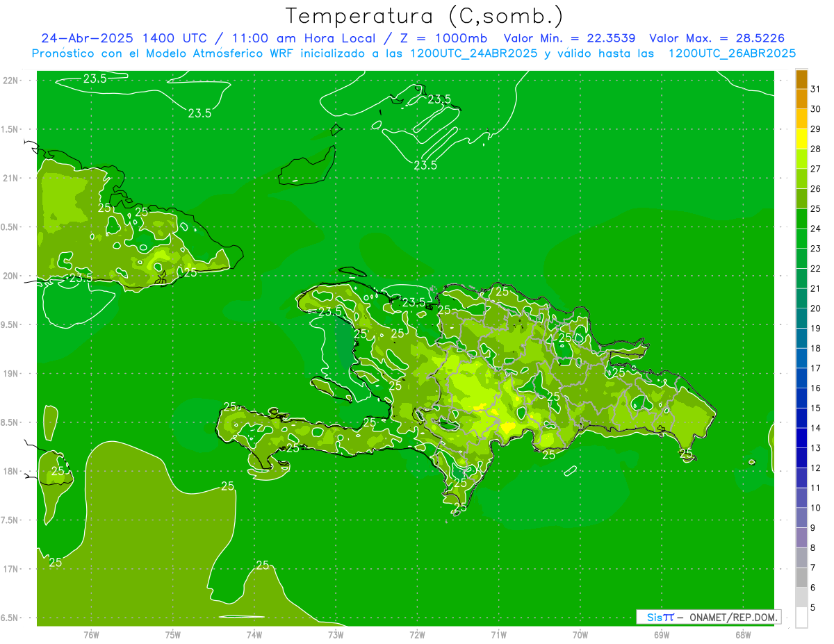Click the '1200UTC_26ABR2025' valid-until time

coord(732,53)
